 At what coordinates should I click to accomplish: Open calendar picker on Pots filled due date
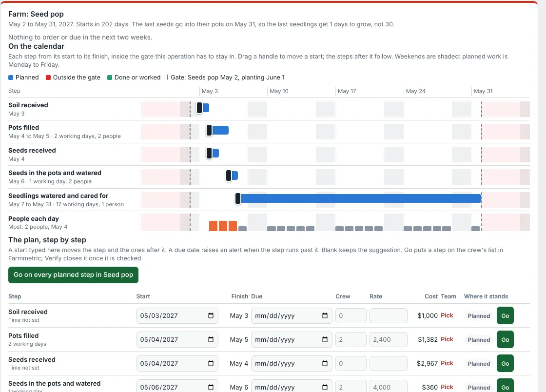pos(325,339)
